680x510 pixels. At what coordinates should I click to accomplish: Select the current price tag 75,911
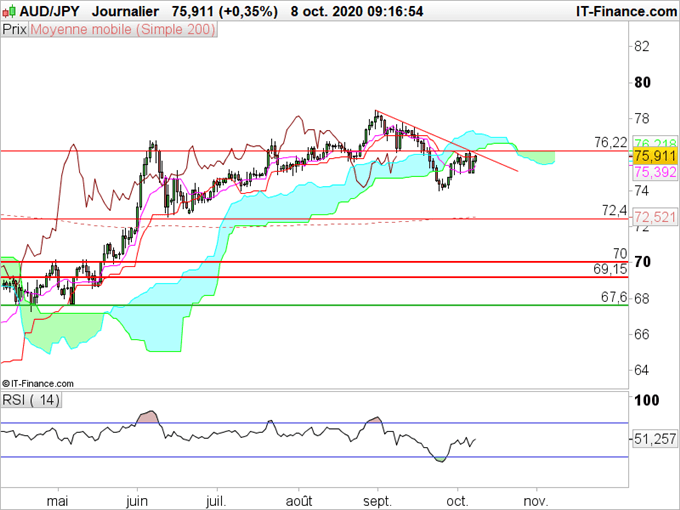coord(655,156)
